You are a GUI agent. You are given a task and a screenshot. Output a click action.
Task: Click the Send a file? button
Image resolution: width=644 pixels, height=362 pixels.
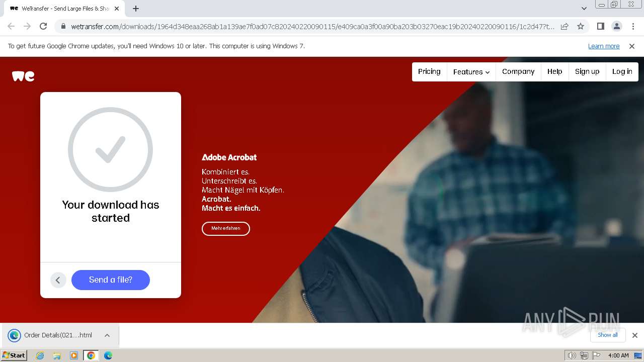111,280
